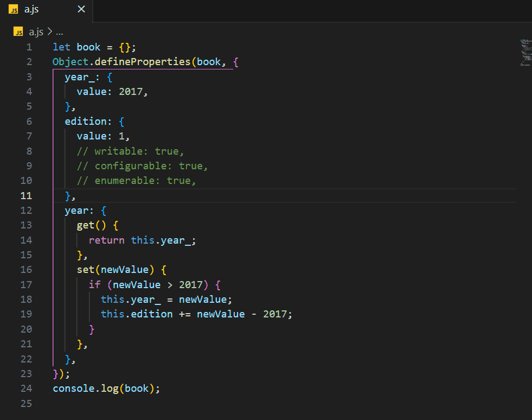Click 'value: 1,' text
Viewport: 532px width, 420px height.
click(103, 136)
